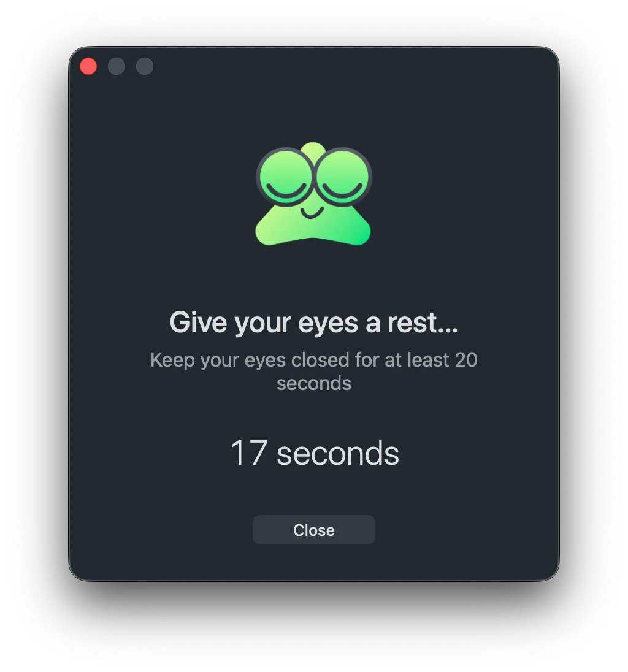Viewport: 628px width, 672px height.
Task: Click the frog mascot's green body
Action: (x=313, y=227)
